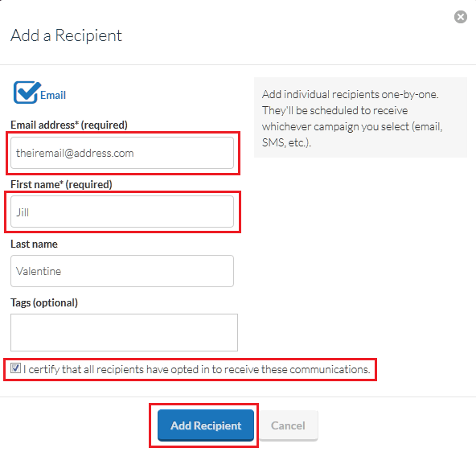Image resolution: width=476 pixels, height=452 pixels.
Task: Click the 'Last name' field label
Action: click(x=34, y=244)
